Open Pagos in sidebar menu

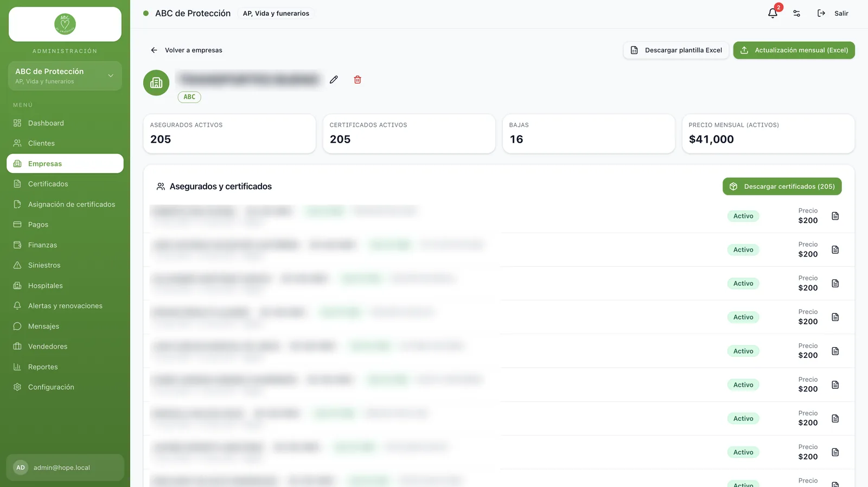[x=65, y=225]
